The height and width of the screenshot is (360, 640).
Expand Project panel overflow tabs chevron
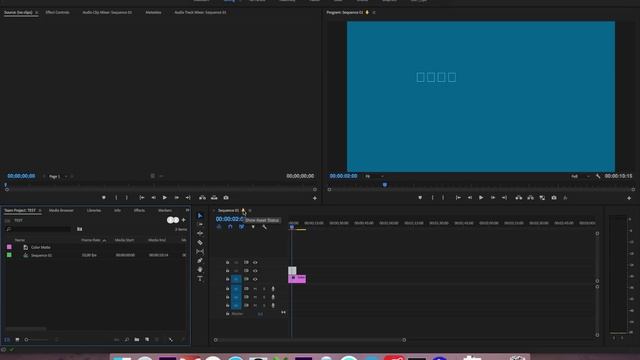point(187,210)
